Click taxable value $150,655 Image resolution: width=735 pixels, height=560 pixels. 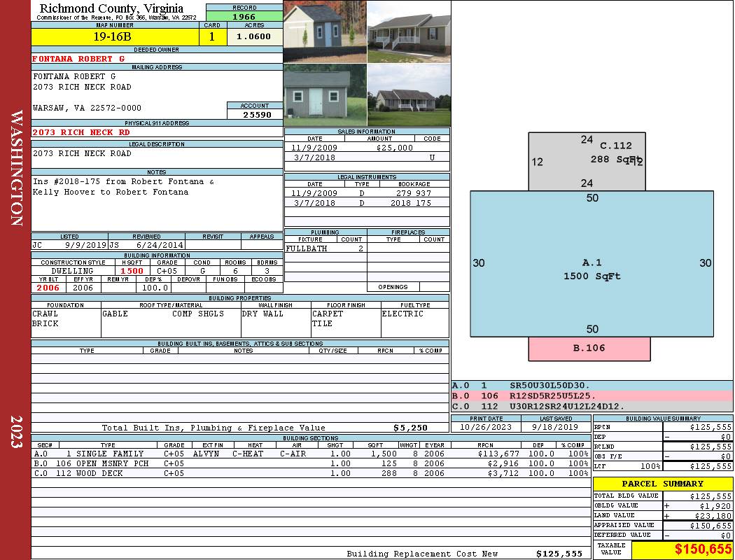click(703, 549)
